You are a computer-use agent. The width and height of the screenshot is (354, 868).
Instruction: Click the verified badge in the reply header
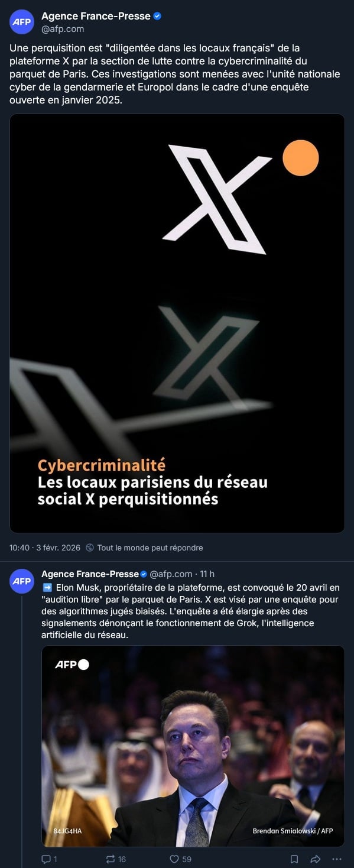144,574
